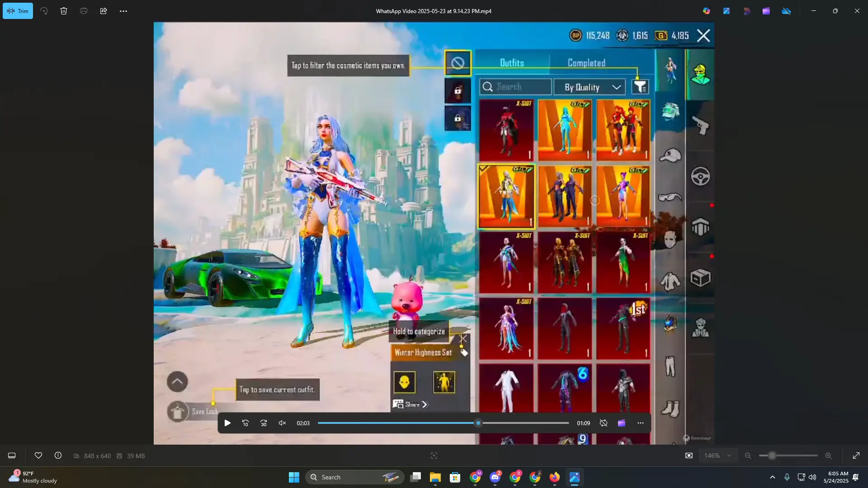868x488 pixels.
Task: Unmute the video volume
Action: click(282, 423)
